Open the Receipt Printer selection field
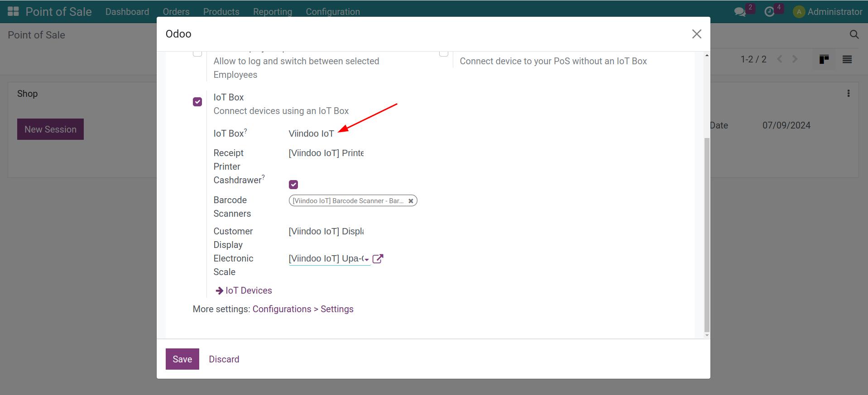868x395 pixels. [326, 153]
